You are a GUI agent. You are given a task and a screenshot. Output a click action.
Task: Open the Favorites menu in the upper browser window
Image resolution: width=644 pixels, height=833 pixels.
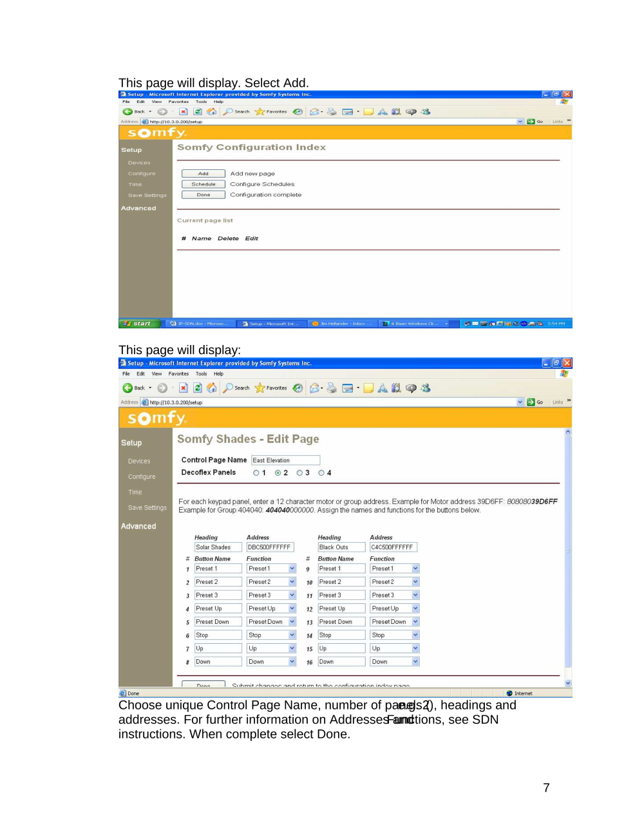coord(178,102)
